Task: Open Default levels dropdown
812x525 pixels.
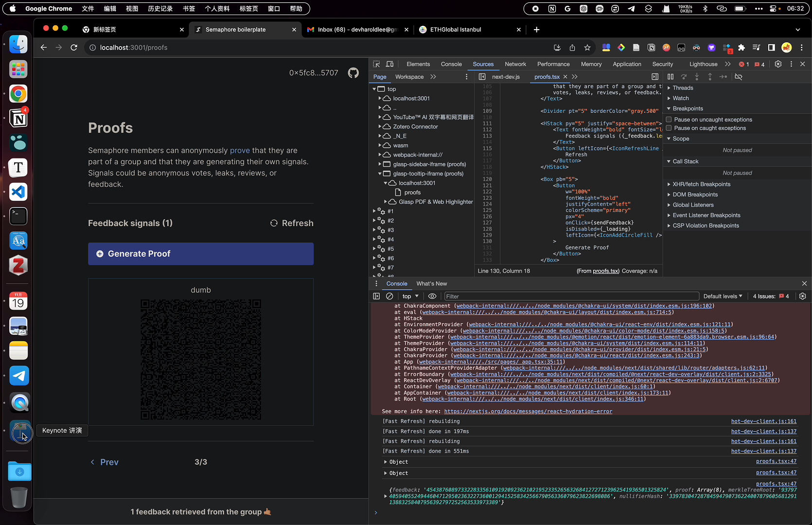Action: click(723, 296)
